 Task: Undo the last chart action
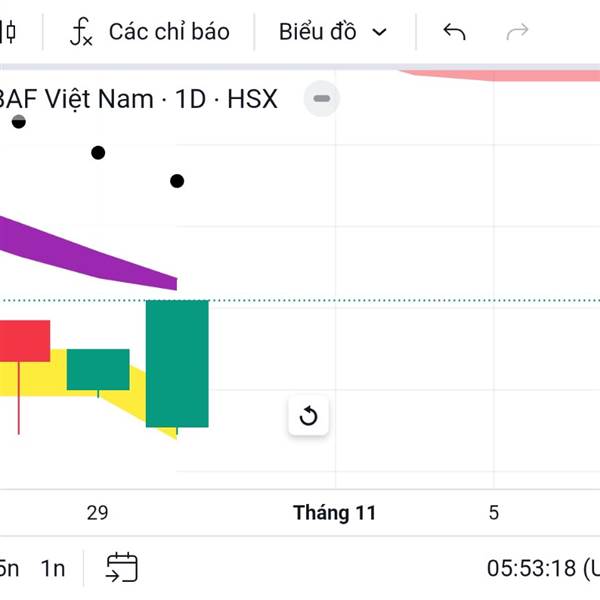pyautogui.click(x=454, y=32)
